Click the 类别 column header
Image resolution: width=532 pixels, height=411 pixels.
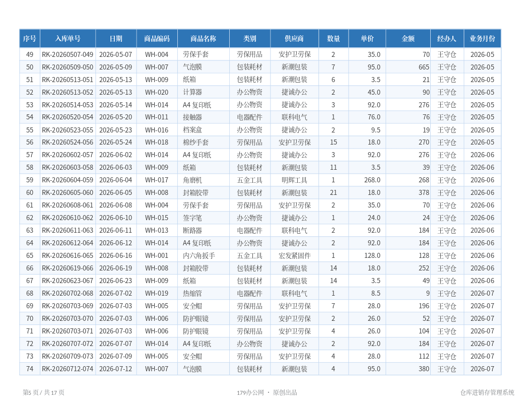250,39
